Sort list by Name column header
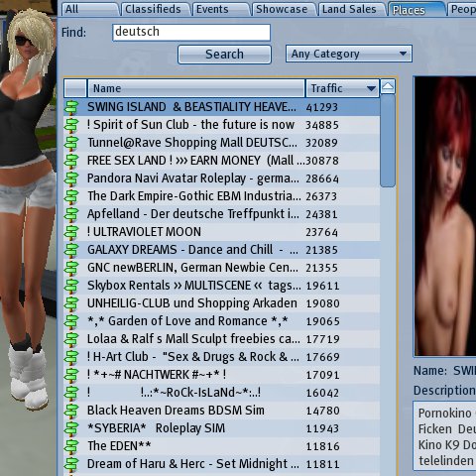The image size is (476, 476). (x=196, y=88)
